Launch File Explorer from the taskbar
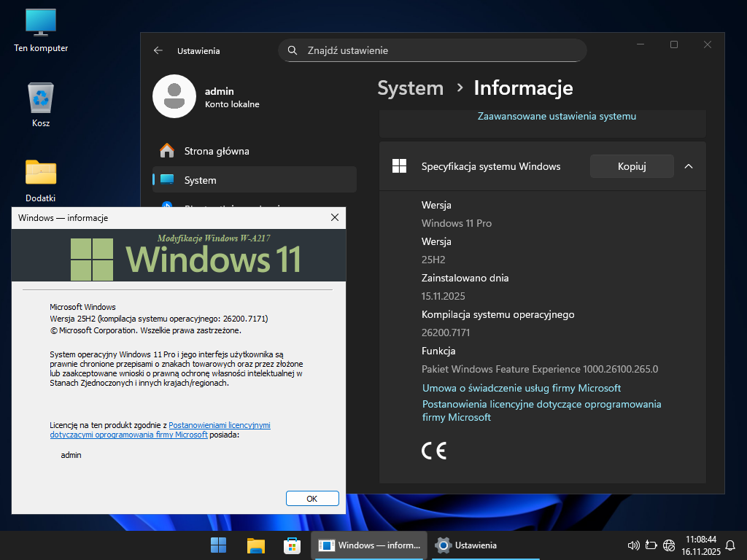Image resolution: width=747 pixels, height=560 pixels. (x=255, y=545)
